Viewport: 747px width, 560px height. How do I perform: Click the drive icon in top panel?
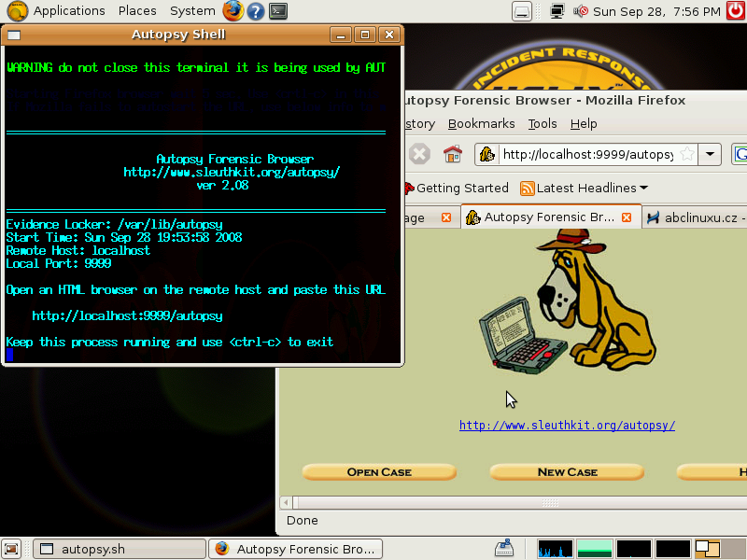(x=522, y=11)
